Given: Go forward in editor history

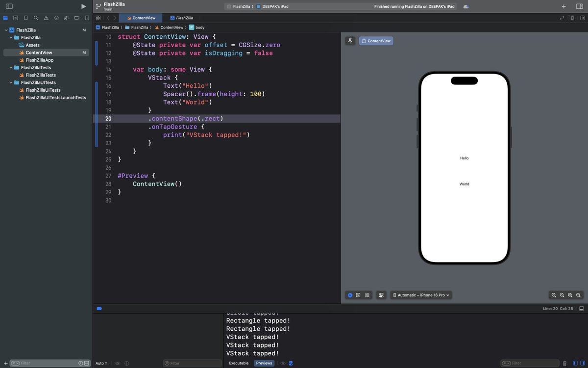Looking at the screenshot, I should tap(115, 18).
